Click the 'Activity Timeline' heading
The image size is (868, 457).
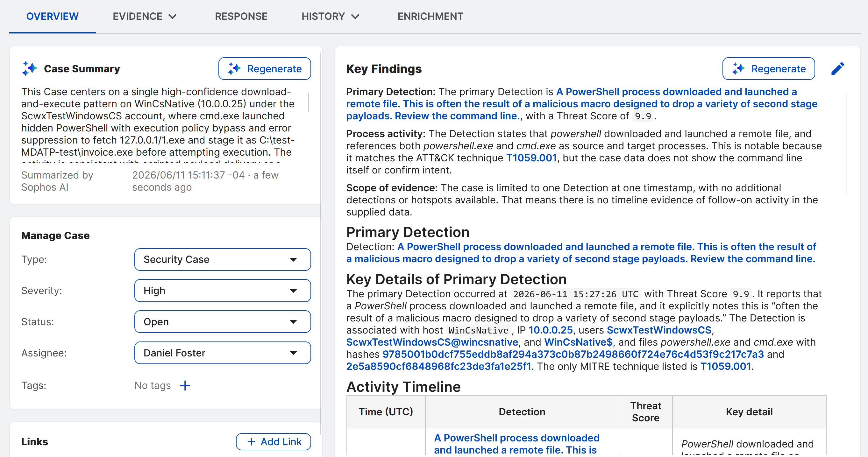pyautogui.click(x=403, y=387)
